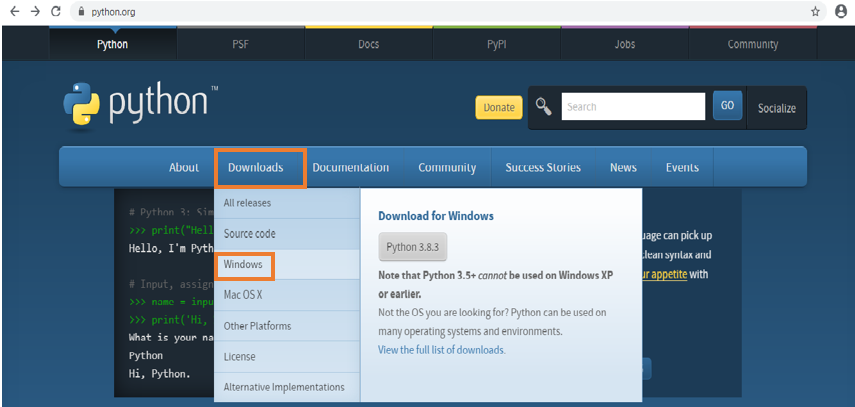Open the Community main navigation menu

coord(447,167)
